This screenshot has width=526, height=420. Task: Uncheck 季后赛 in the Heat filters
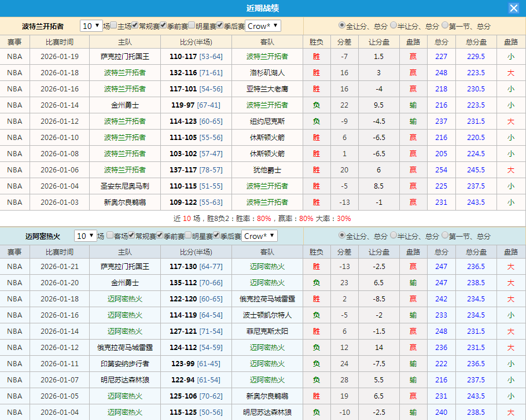pyautogui.click(x=216, y=235)
